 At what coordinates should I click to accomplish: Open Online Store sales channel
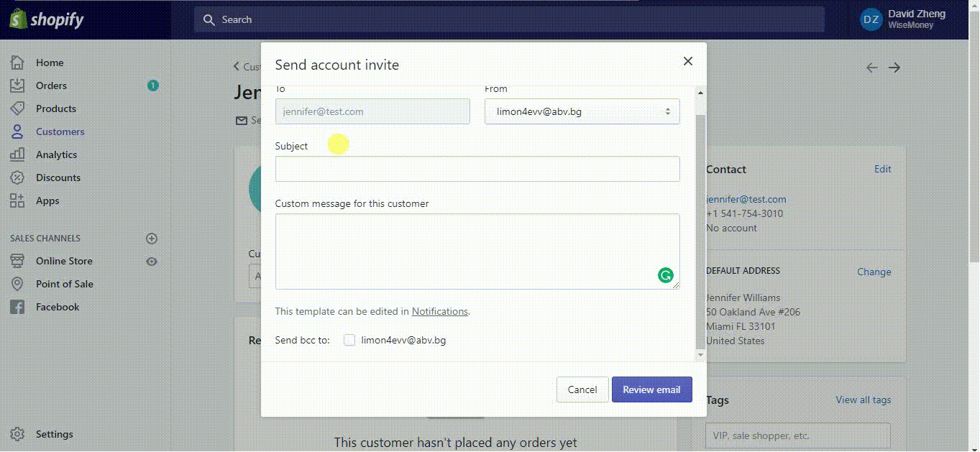point(64,261)
